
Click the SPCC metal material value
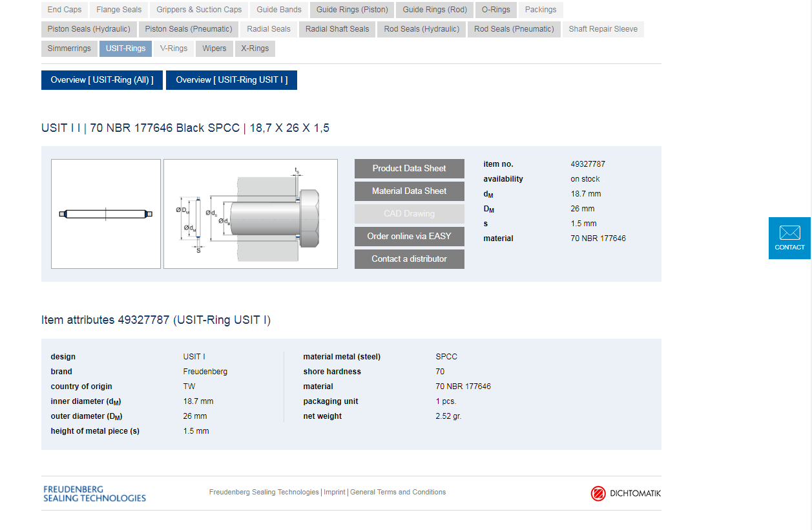pos(446,357)
